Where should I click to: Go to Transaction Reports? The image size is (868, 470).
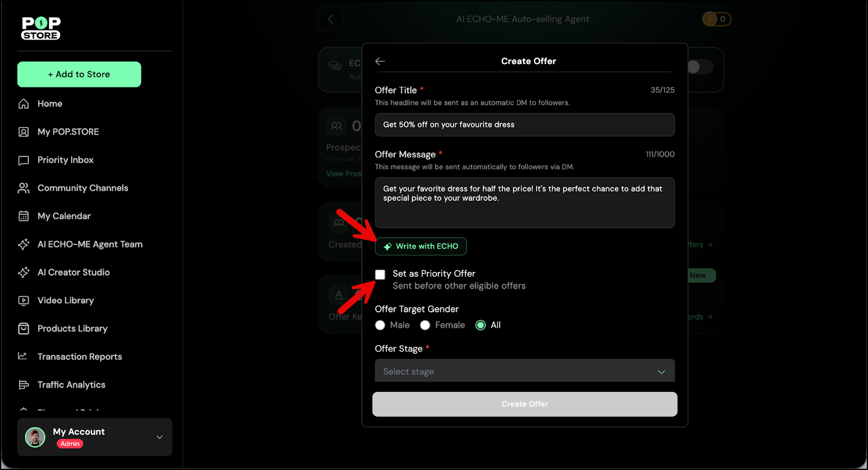79,357
